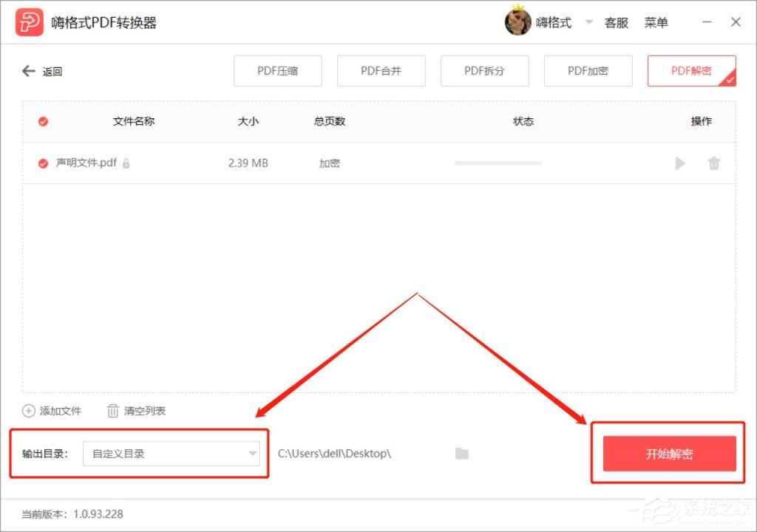Viewport: 757px width, 532px height.
Task: Click the C:\Users\dell\Desktop\ output path text
Action: tap(334, 454)
